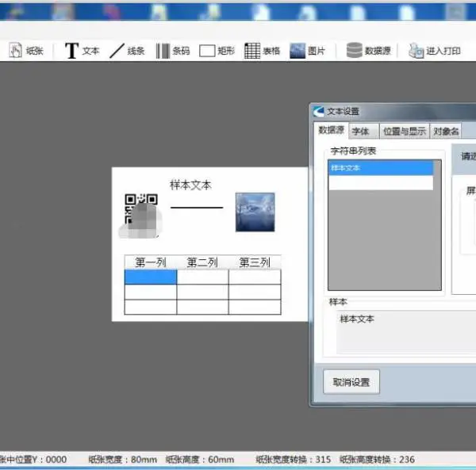Click the highlighted blue table cell
The height and width of the screenshot is (470, 476).
pyautogui.click(x=151, y=277)
